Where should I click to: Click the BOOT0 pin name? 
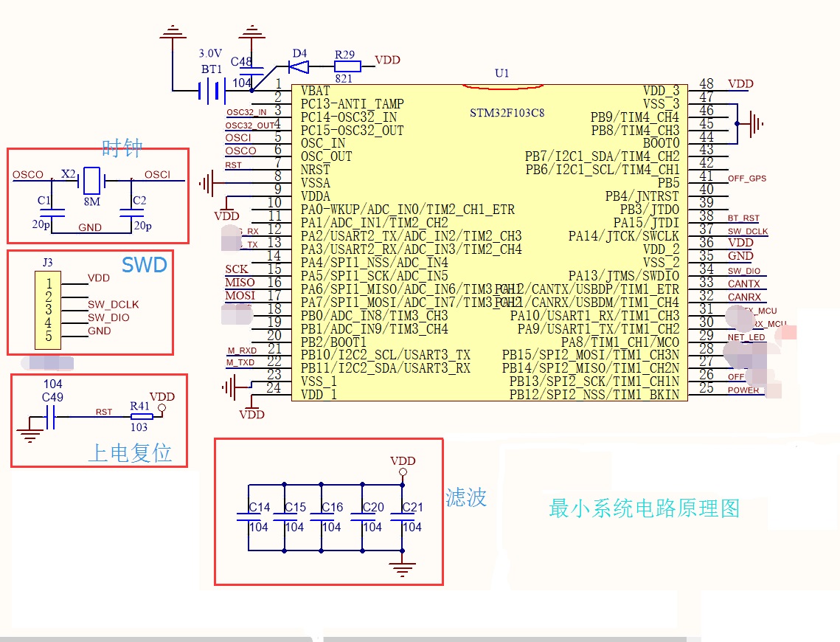click(661, 143)
